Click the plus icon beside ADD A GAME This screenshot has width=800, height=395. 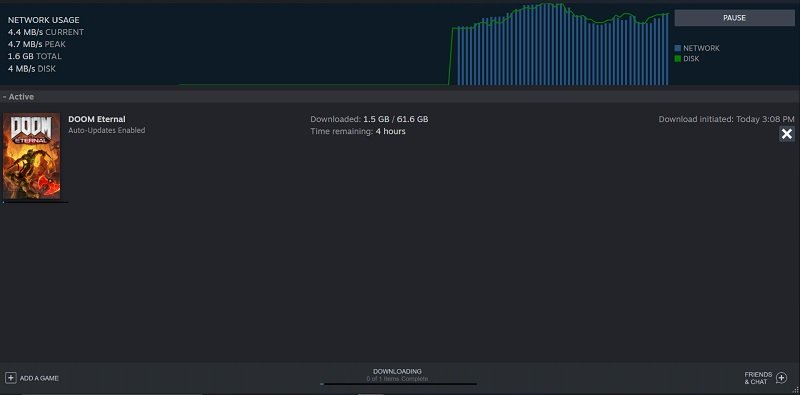tap(11, 378)
